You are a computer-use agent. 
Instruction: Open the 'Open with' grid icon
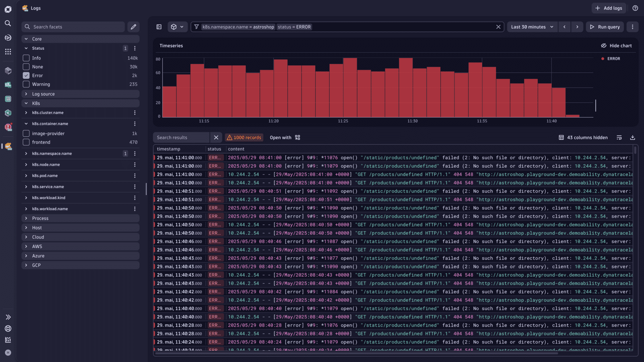point(297,137)
